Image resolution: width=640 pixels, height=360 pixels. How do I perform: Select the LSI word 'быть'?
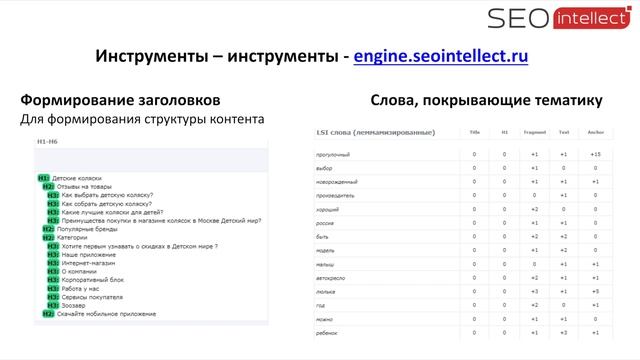[322, 237]
